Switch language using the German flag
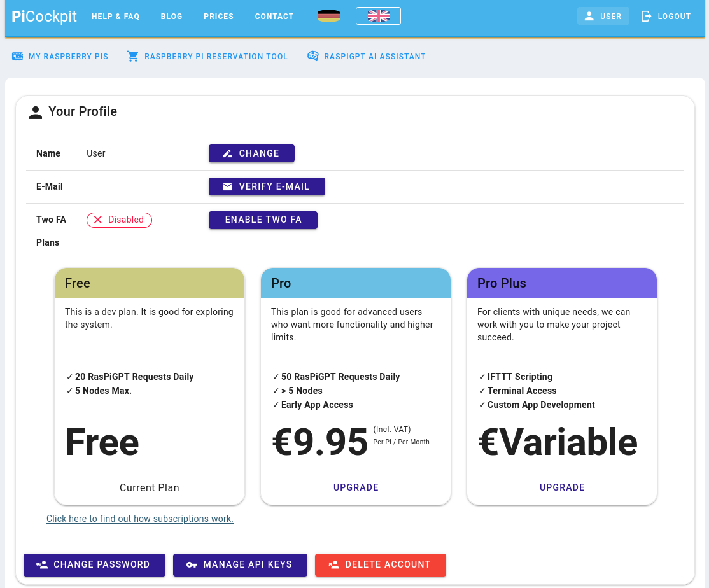Image resolution: width=709 pixels, height=588 pixels. (328, 16)
